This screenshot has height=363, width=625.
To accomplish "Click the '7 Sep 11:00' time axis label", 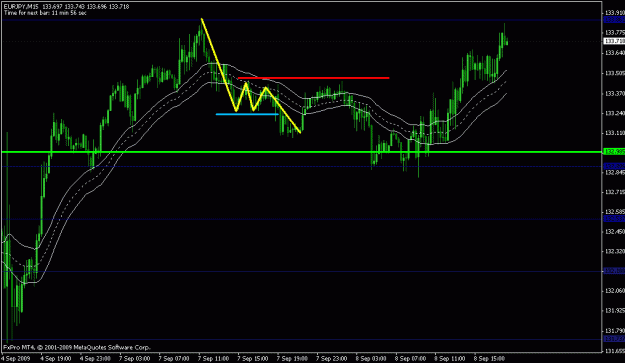I will pyautogui.click(x=213, y=358).
